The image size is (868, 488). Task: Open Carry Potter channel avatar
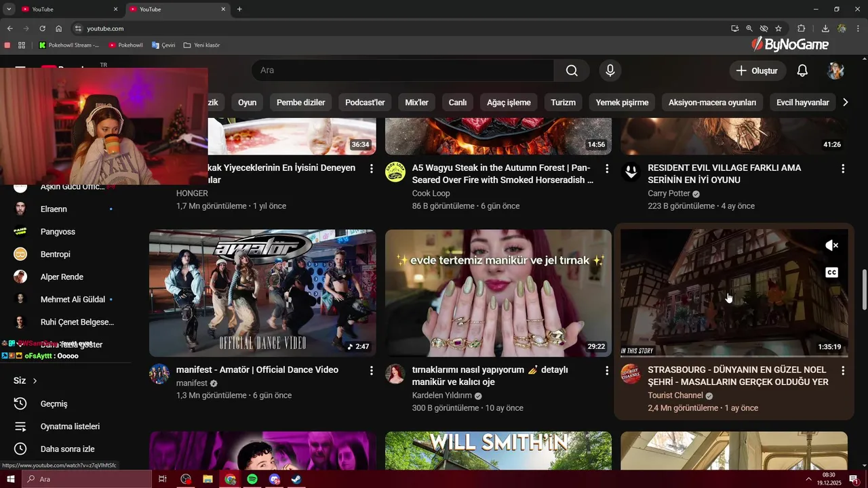point(631,172)
